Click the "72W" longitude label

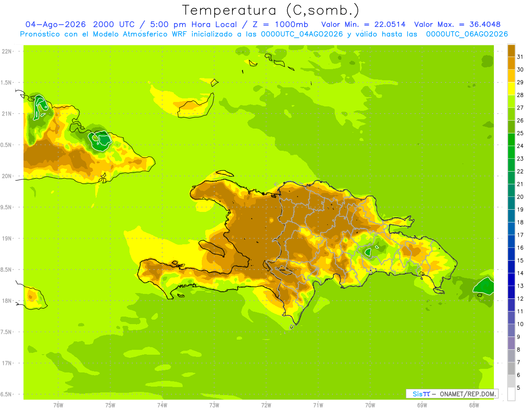click(x=266, y=405)
